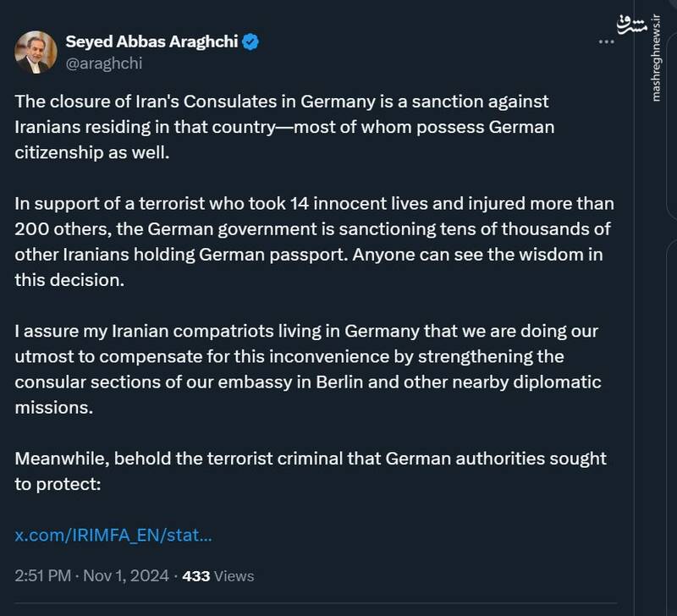
Task: Click the 2:51 PM post time
Action: point(42,576)
